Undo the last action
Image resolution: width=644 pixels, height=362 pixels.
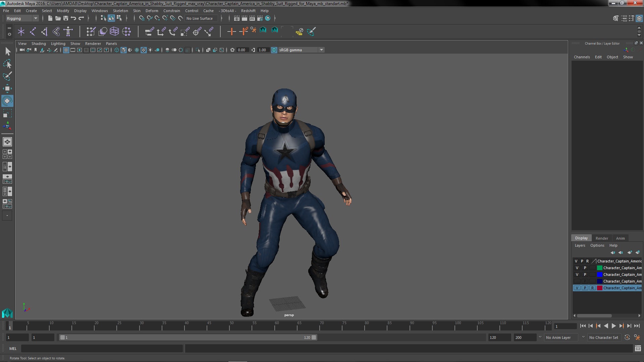pyautogui.click(x=73, y=18)
